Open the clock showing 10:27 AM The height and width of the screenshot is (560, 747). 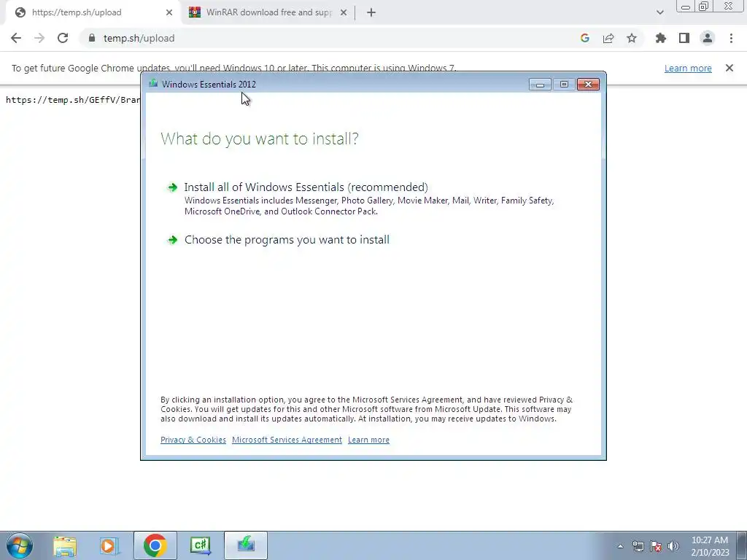710,546
